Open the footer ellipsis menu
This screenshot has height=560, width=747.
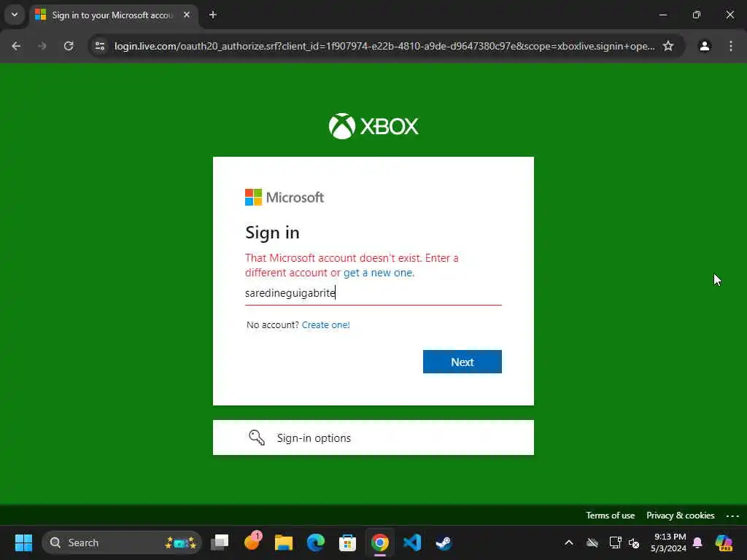732,516
